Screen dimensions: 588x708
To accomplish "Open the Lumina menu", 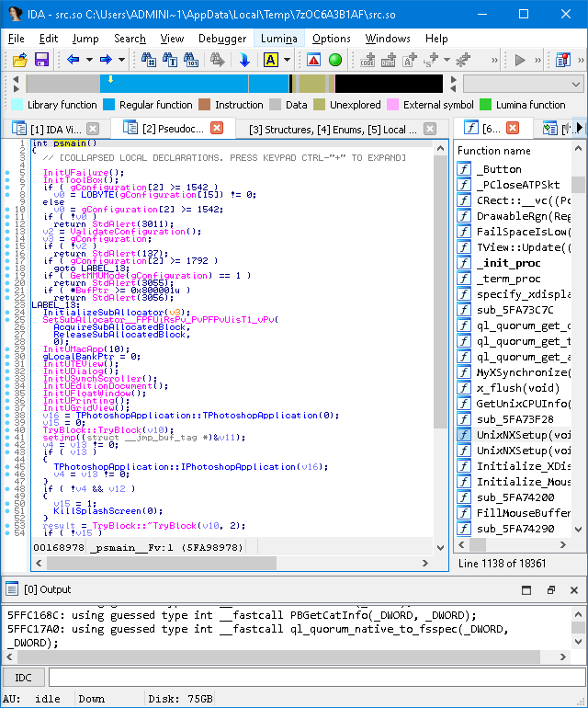I will (x=279, y=39).
